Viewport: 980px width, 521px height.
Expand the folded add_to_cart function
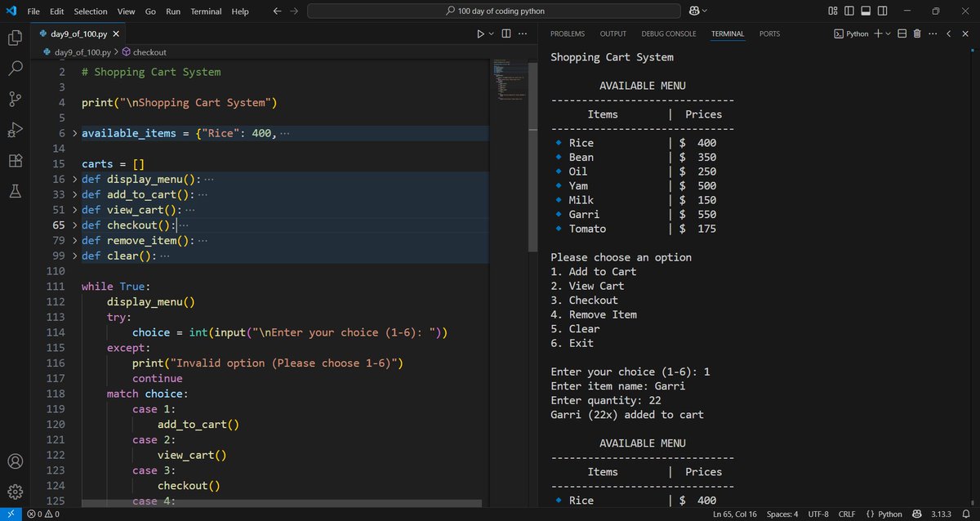click(x=75, y=194)
